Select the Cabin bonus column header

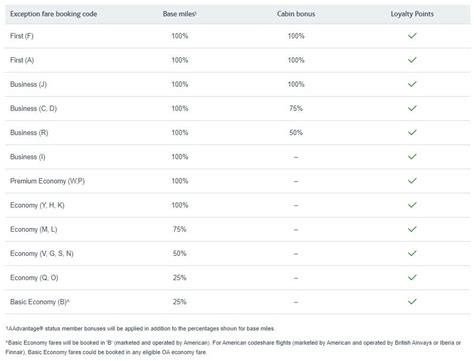point(296,14)
